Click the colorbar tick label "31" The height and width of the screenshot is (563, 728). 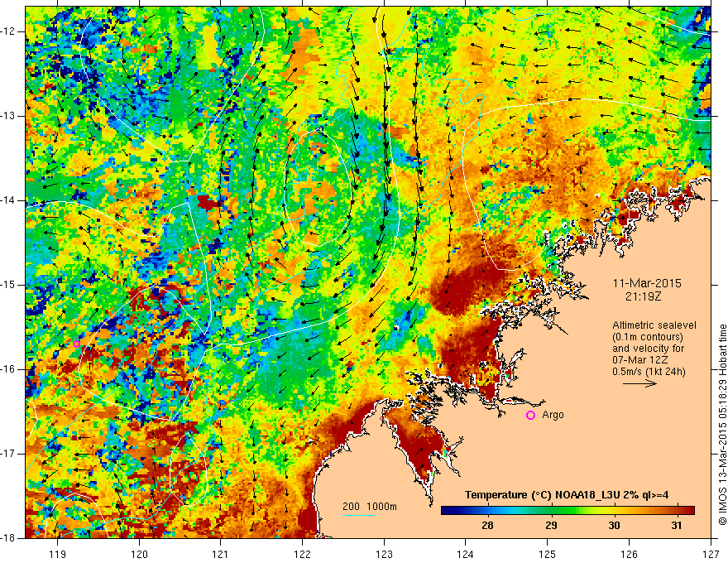(677, 526)
